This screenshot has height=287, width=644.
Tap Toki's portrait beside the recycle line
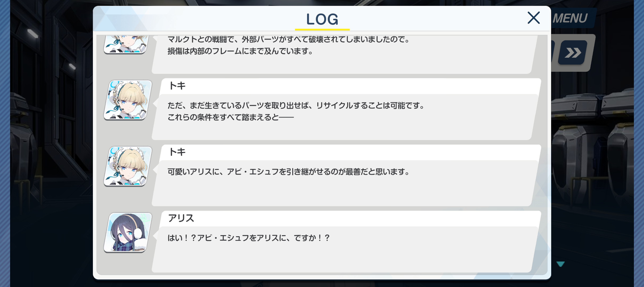(x=128, y=100)
